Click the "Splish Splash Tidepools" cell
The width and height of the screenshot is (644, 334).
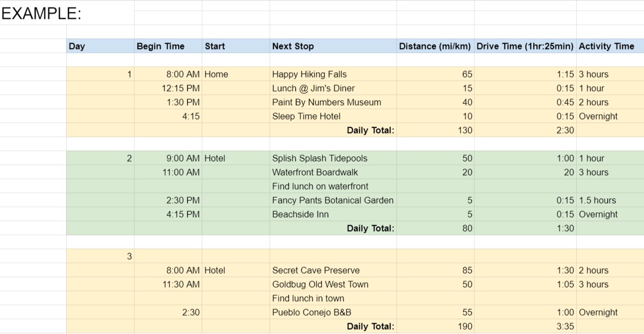pos(332,158)
